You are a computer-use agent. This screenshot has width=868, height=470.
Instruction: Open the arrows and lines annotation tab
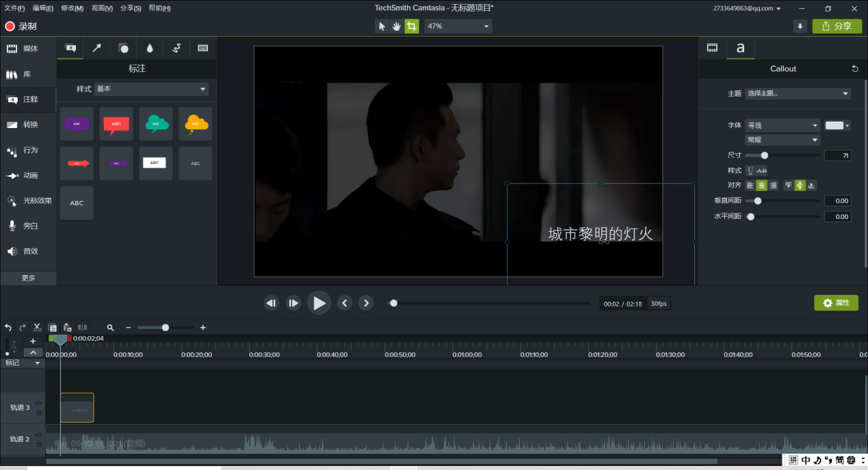[x=96, y=48]
